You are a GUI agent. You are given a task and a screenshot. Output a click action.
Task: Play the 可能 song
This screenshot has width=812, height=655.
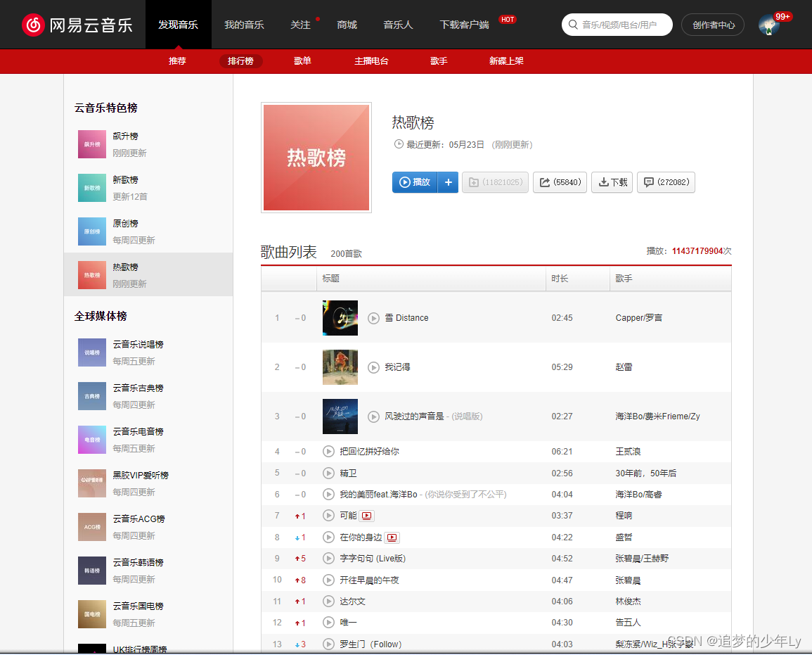point(328,516)
